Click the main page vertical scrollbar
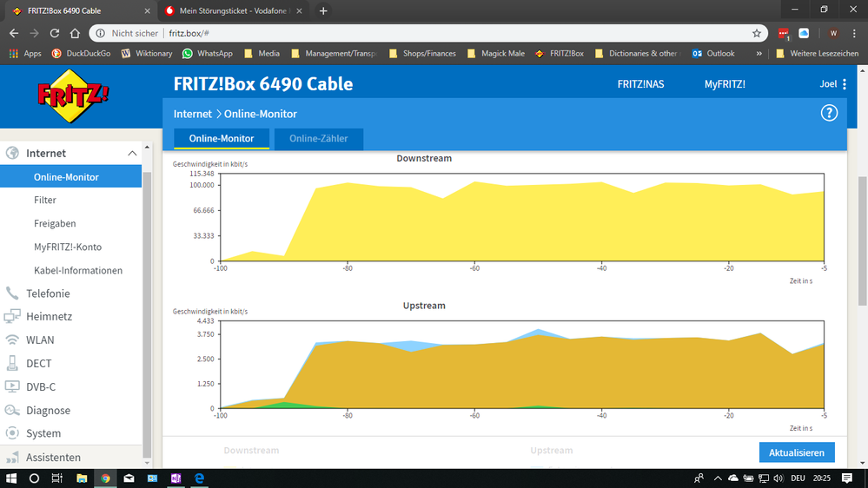Viewport: 868px width, 488px height. pyautogui.click(x=863, y=241)
